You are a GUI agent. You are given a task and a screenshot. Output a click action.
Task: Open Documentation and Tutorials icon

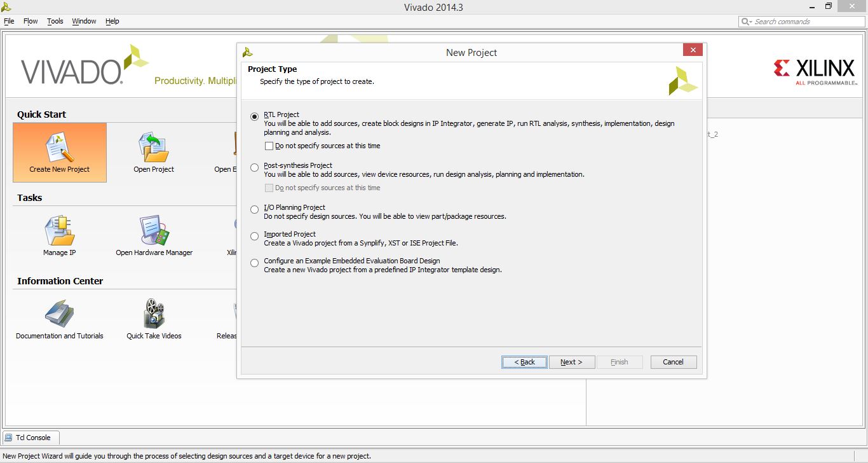tap(60, 314)
